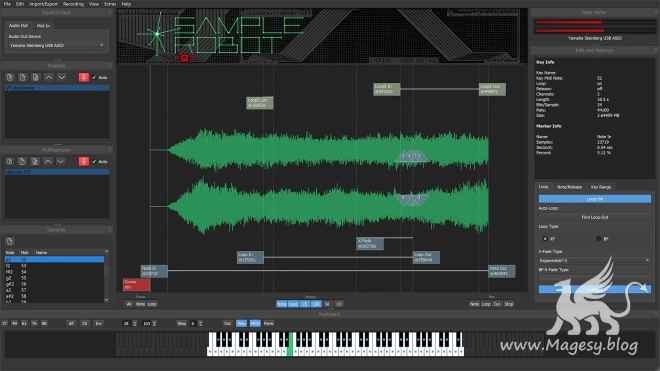660x371 pixels.
Task: Collapse the Info and Settings panel header
Action: click(594, 51)
